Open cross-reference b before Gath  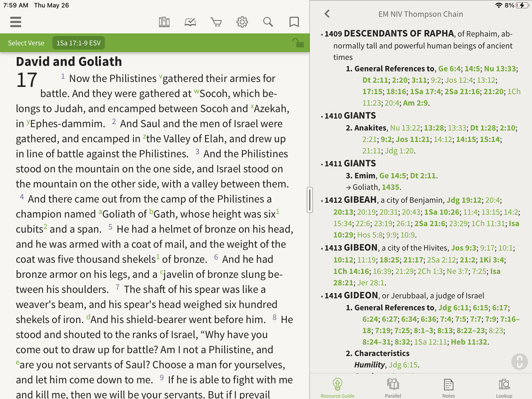pyautogui.click(x=151, y=212)
